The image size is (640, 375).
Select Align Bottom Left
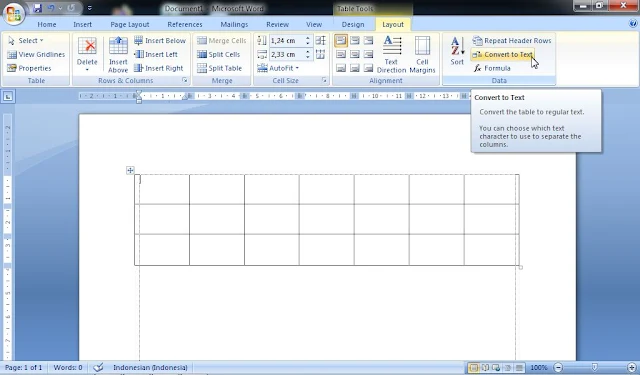click(341, 68)
